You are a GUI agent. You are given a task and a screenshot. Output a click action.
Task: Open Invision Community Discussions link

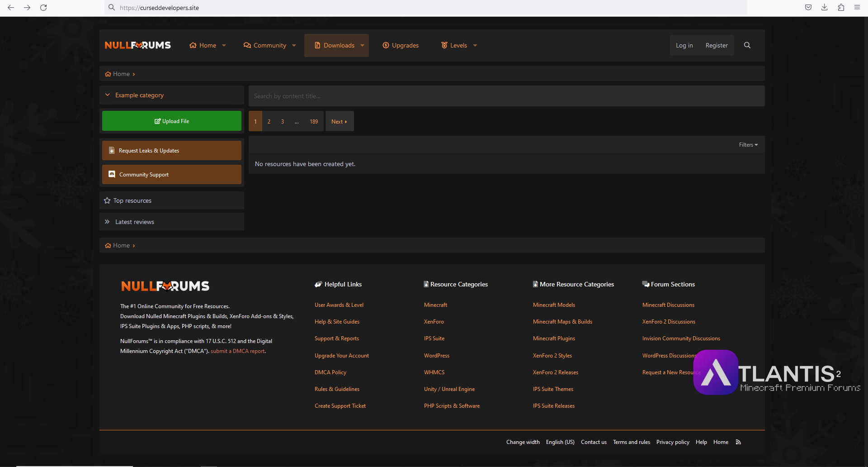coord(681,338)
